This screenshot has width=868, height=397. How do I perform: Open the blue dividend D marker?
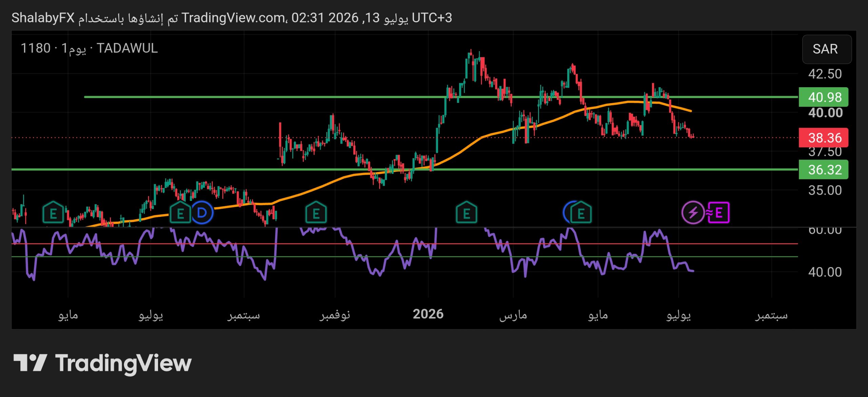(202, 213)
